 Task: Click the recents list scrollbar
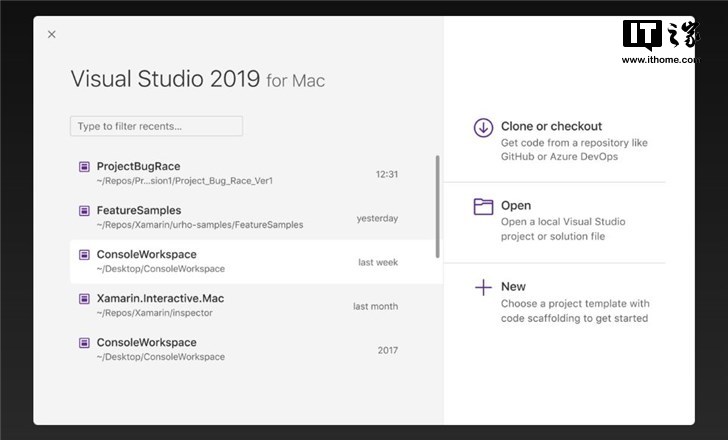[437, 207]
